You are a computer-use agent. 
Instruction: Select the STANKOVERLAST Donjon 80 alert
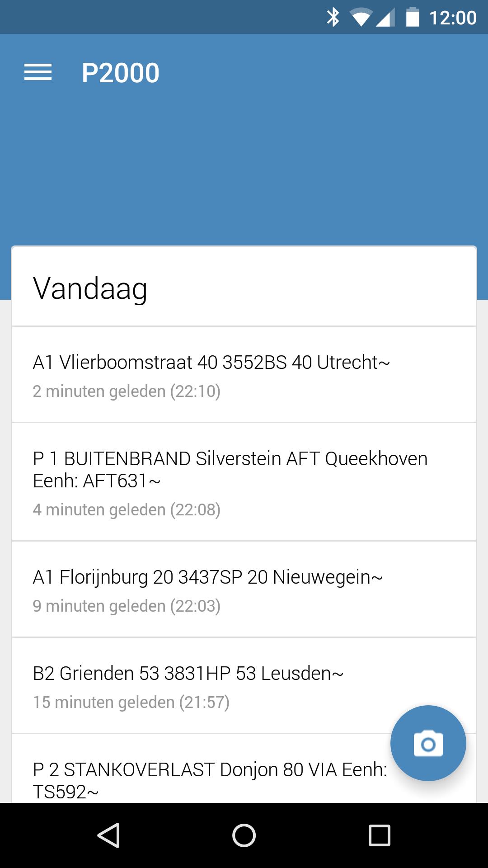click(x=209, y=780)
